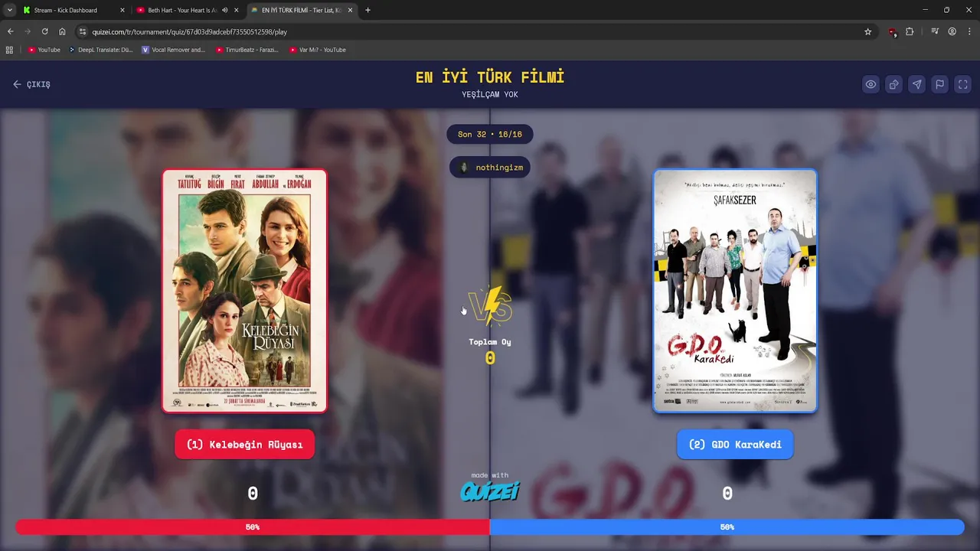Open the browser profile icon
The image size is (980, 551).
(952, 31)
